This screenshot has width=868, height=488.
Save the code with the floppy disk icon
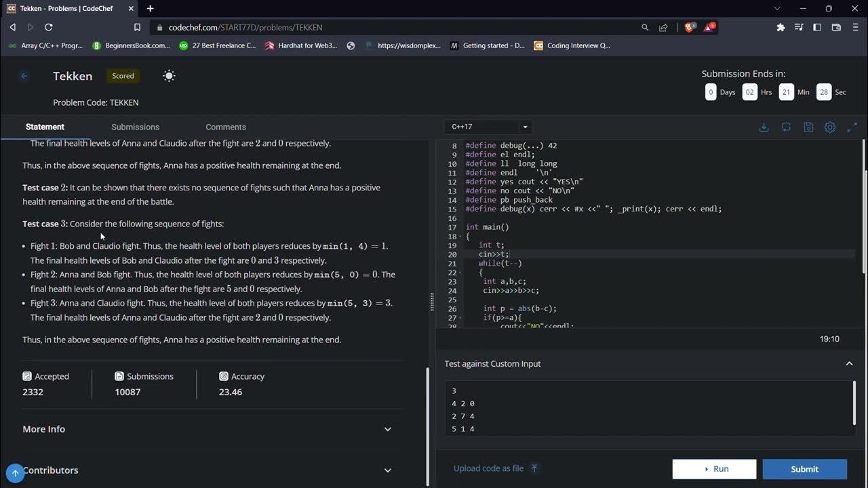[808, 127]
